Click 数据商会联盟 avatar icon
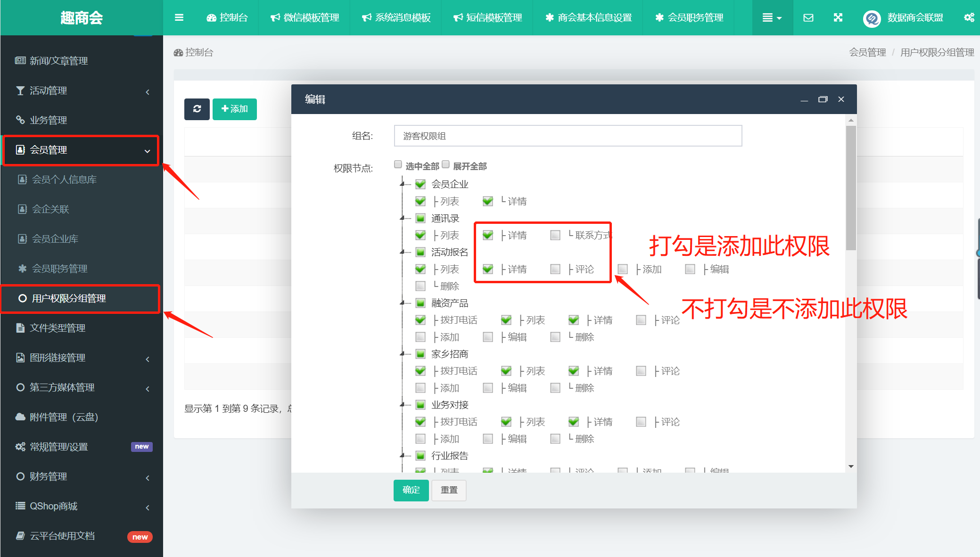 (872, 18)
